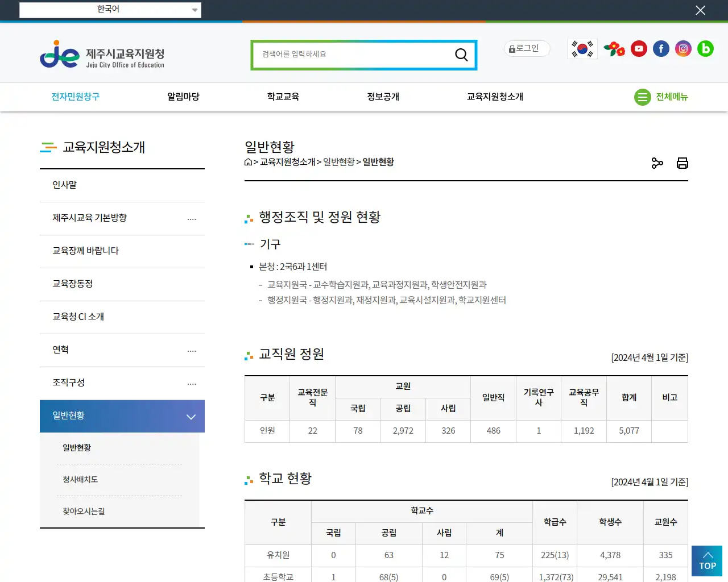
Task: Open 교육장께 바랍니다 in sidebar
Action: 122,251
